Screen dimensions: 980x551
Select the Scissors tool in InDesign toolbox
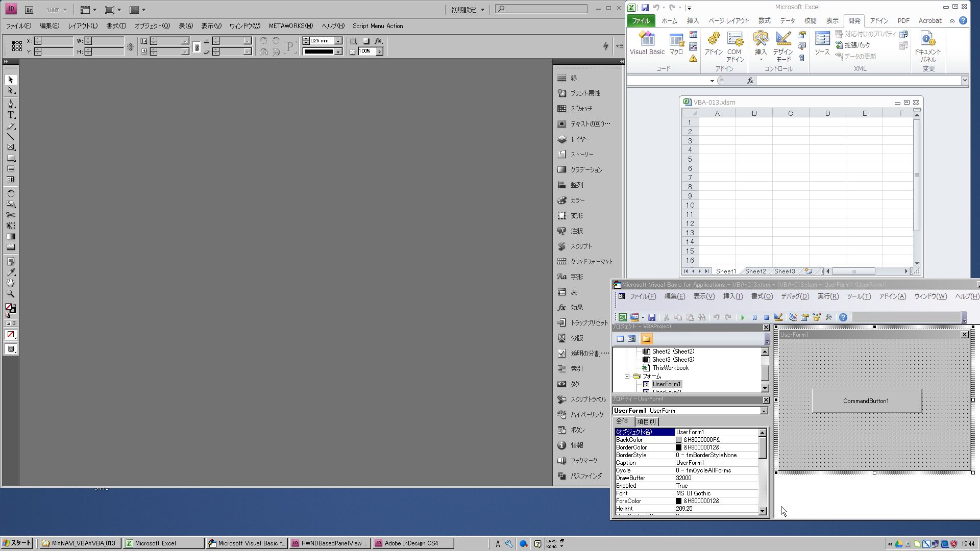[x=11, y=215]
